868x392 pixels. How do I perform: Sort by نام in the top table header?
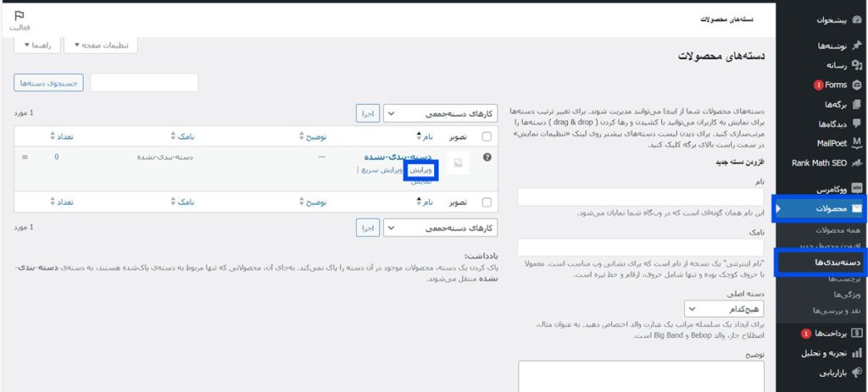point(426,136)
